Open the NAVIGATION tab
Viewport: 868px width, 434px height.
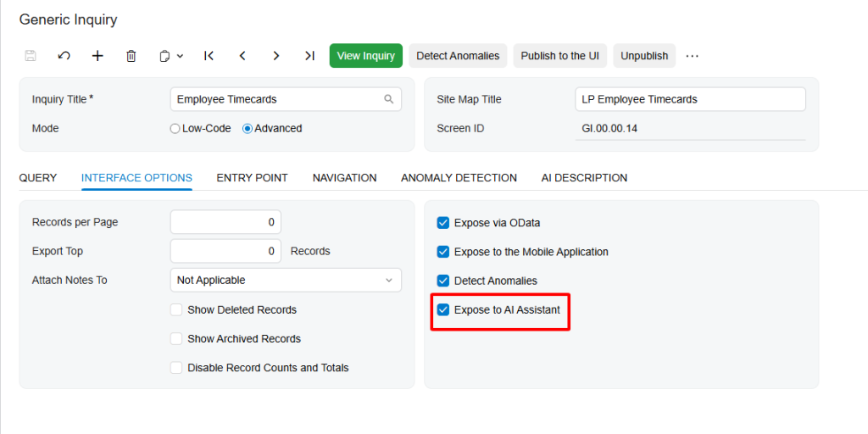pyautogui.click(x=344, y=178)
